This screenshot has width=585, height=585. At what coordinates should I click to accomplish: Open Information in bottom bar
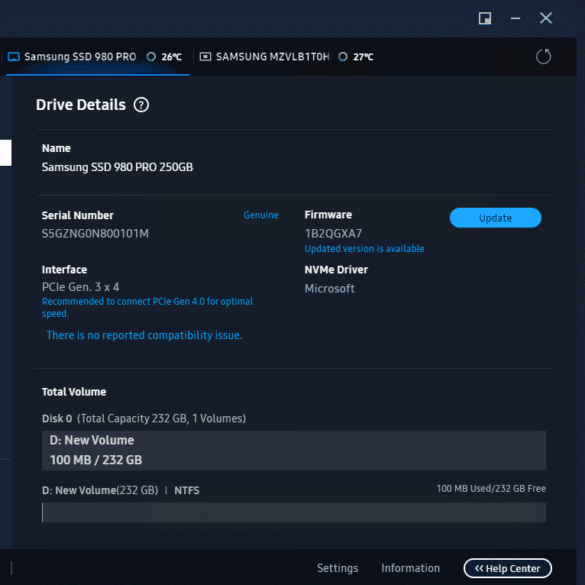[410, 568]
